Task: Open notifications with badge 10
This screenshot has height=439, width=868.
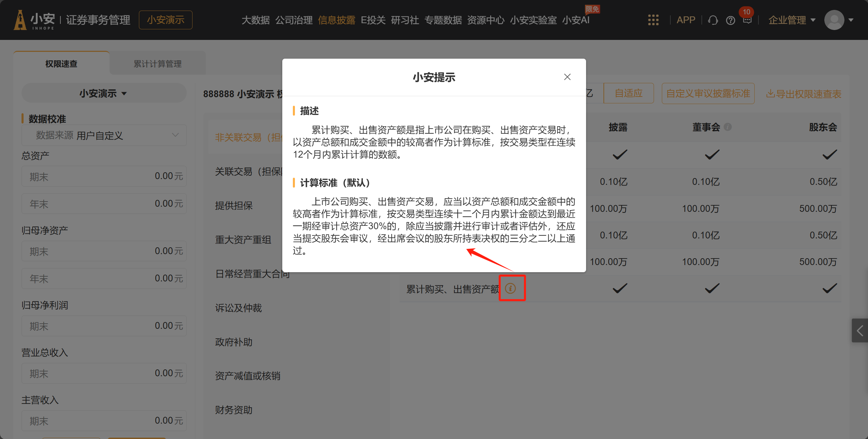Action: coord(747,20)
